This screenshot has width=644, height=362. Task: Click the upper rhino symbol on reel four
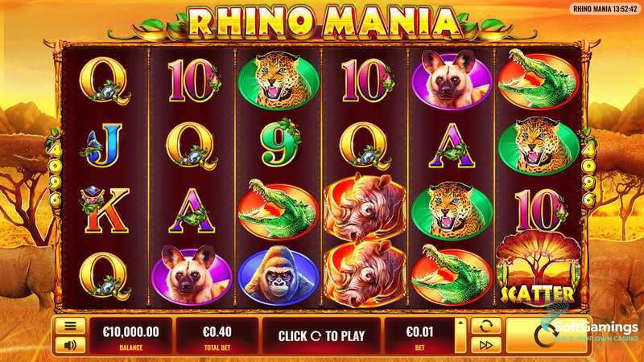tap(365, 208)
